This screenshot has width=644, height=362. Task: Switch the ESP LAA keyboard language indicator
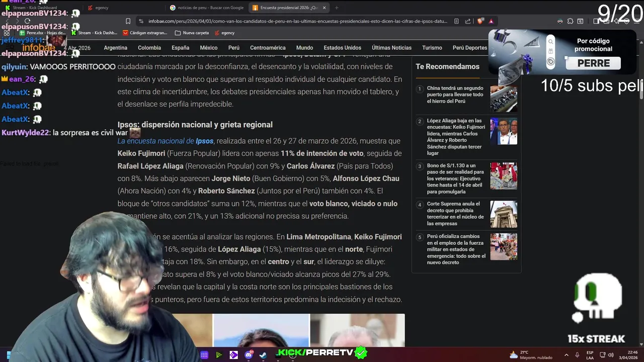590,355
